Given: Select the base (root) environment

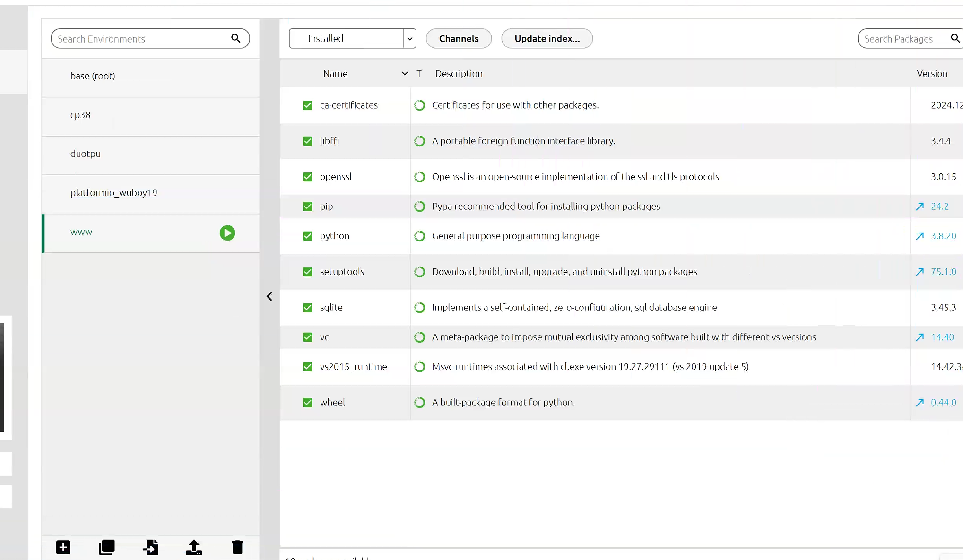Looking at the screenshot, I should tap(93, 76).
